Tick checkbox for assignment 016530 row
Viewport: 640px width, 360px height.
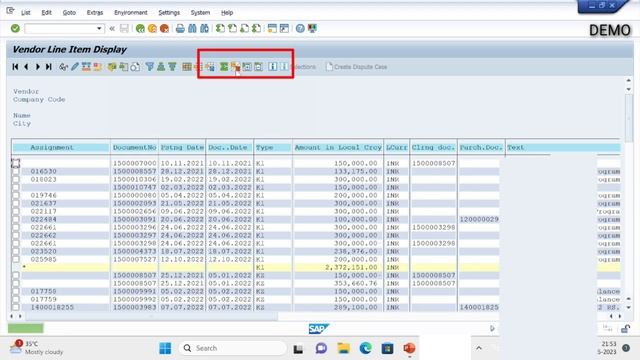(16, 171)
